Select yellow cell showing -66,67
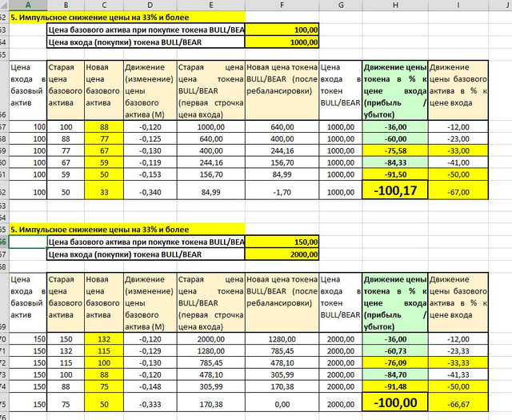512x420 pixels. [458, 402]
